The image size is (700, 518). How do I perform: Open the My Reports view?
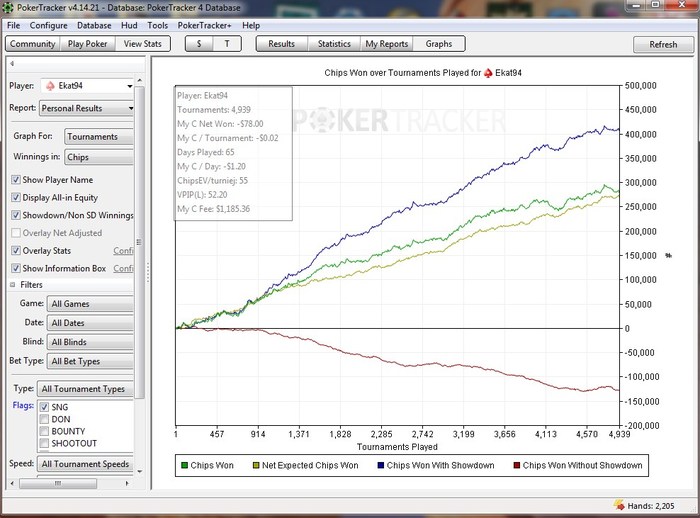click(387, 44)
